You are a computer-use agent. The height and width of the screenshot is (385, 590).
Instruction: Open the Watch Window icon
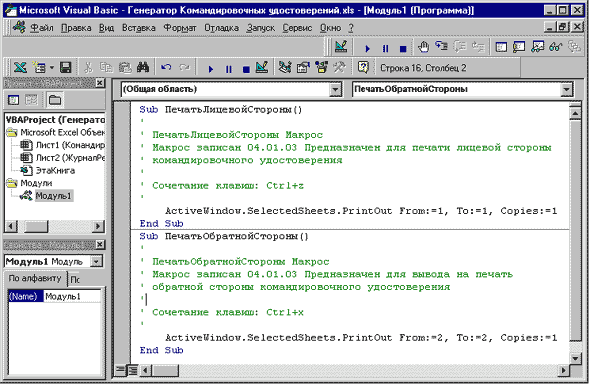point(538,47)
